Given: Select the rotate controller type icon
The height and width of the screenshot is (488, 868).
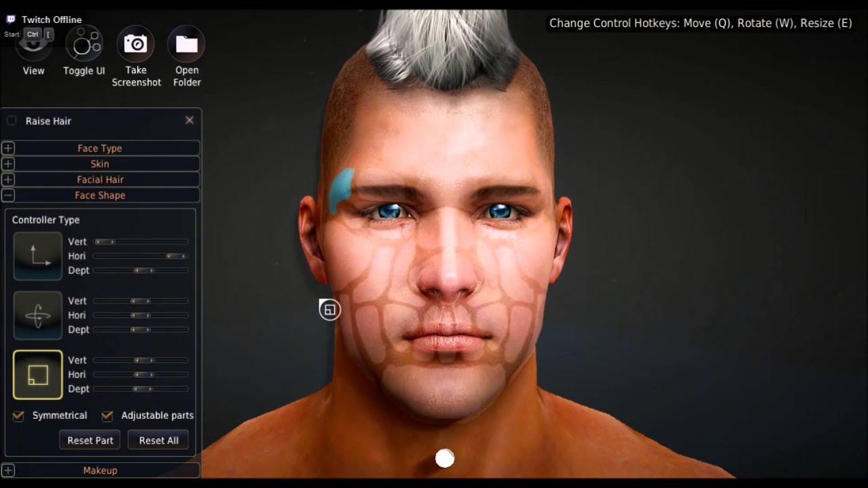Looking at the screenshot, I should [x=37, y=315].
